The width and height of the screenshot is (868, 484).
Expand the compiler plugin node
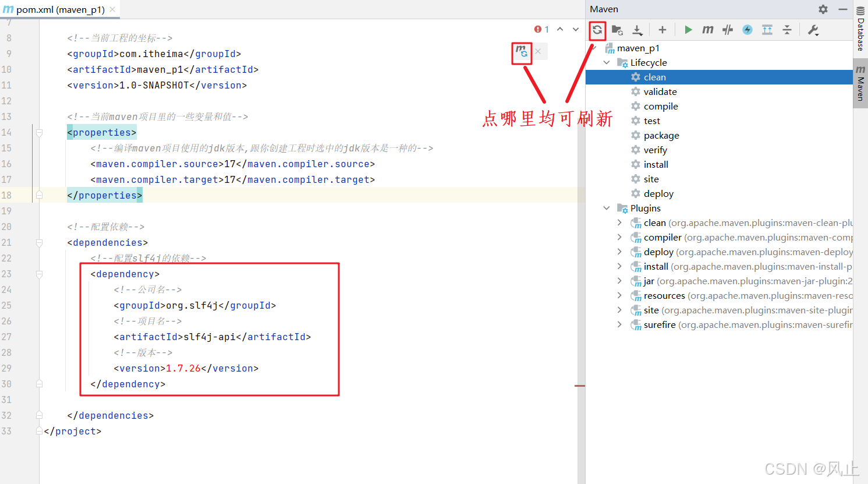point(619,237)
